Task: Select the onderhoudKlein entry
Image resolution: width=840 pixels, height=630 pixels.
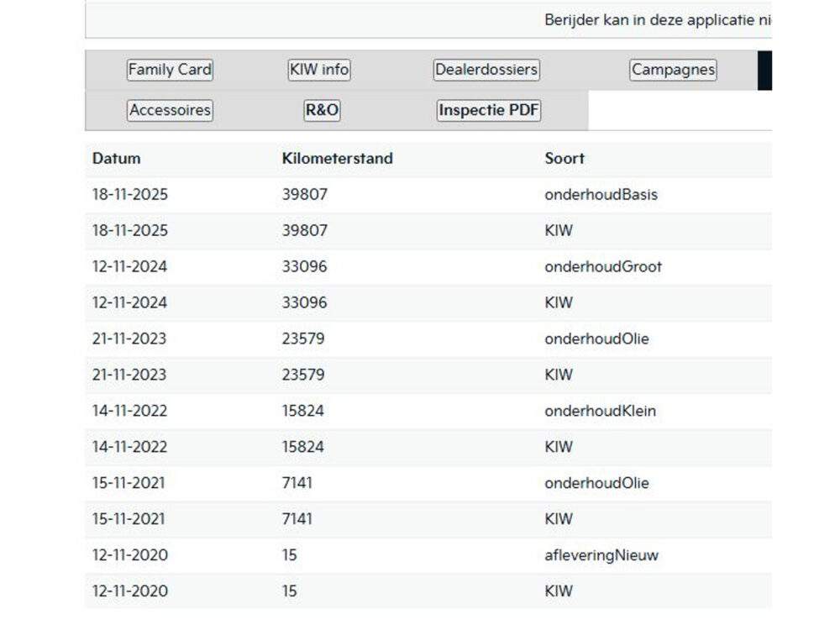Action: [600, 411]
